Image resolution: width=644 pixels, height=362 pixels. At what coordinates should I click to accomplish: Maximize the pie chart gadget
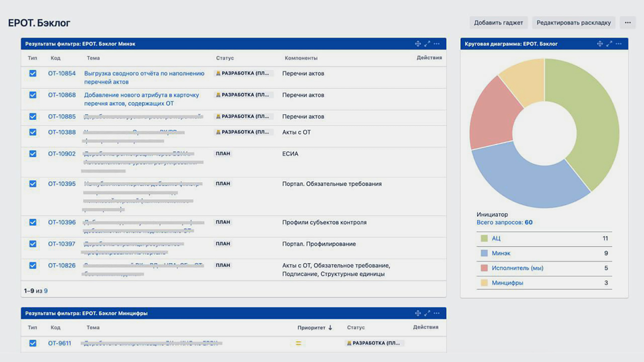point(609,44)
